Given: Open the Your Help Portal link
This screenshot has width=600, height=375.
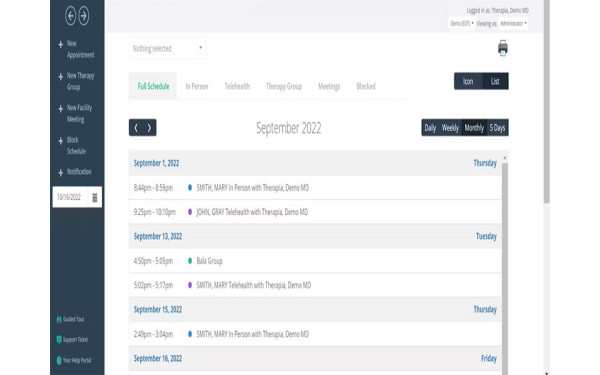Looking at the screenshot, I should pyautogui.click(x=77, y=360).
